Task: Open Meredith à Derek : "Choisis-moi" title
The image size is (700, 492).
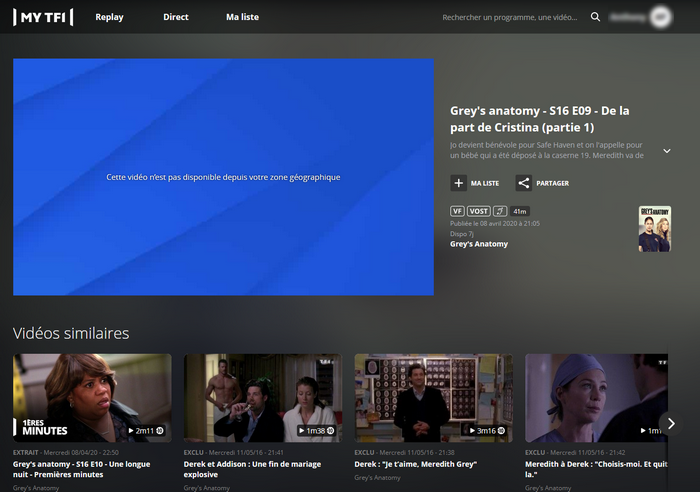Action: 596,469
